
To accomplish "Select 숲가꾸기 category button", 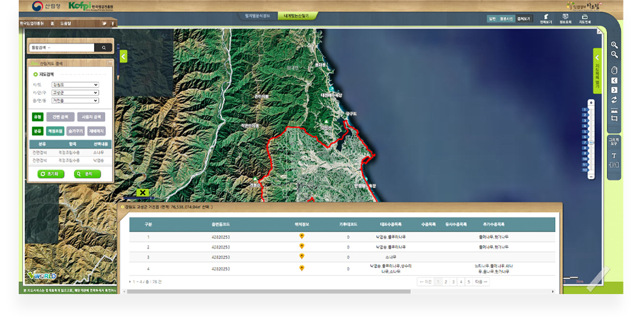I will pos(76,131).
